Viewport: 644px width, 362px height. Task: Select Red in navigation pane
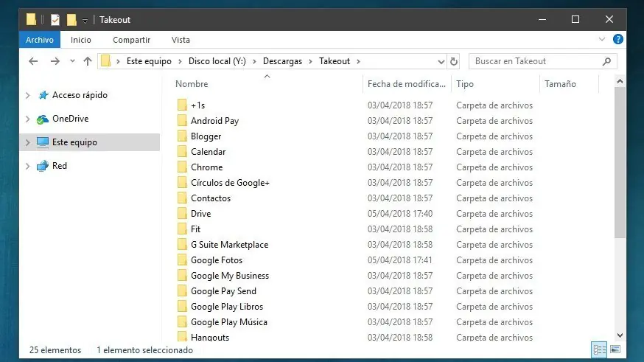click(x=59, y=166)
